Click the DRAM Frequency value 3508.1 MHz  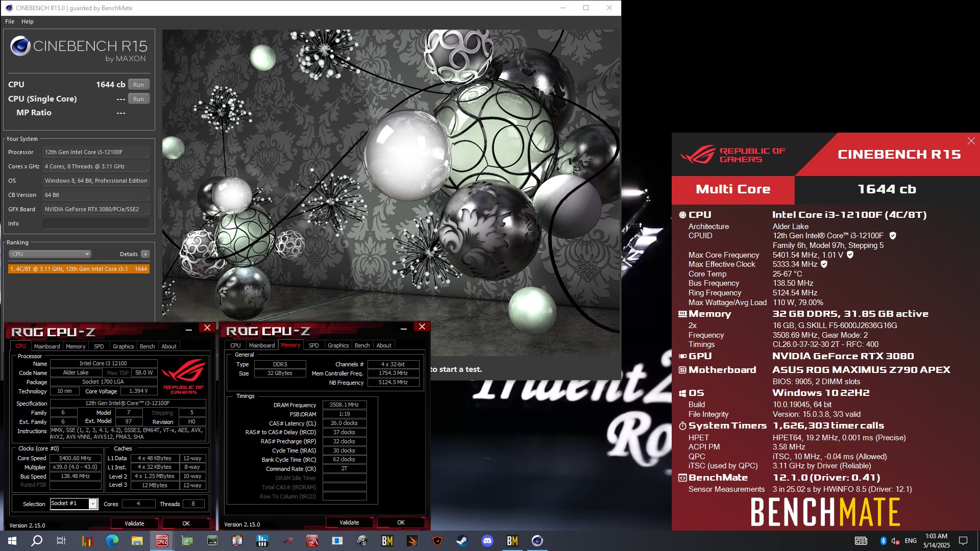point(345,405)
